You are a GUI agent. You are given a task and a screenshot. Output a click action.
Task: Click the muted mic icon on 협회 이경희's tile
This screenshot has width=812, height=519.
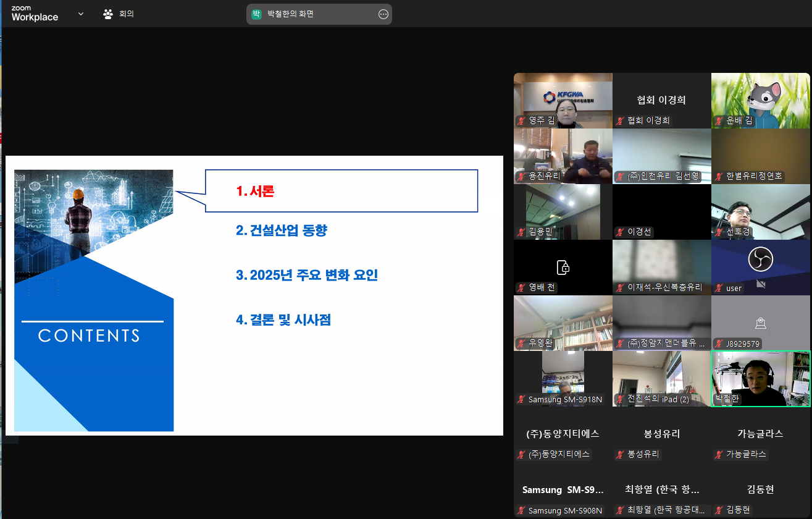pos(620,121)
